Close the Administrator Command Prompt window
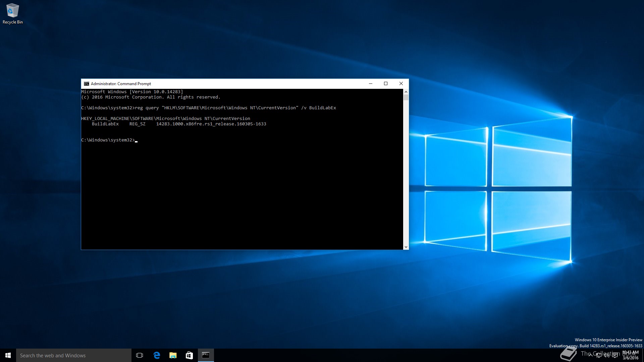 (x=401, y=84)
